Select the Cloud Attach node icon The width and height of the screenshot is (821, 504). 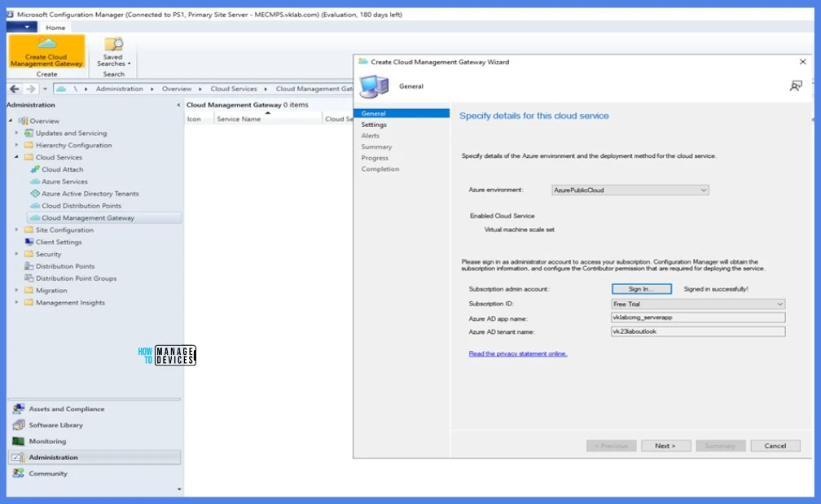[35, 169]
